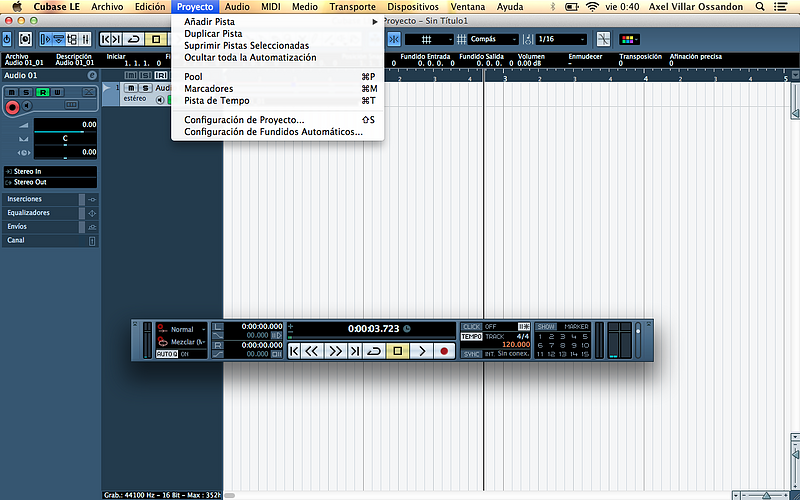800x500 pixels.
Task: Go to next marker in toolbar
Action: pyautogui.click(x=117, y=39)
